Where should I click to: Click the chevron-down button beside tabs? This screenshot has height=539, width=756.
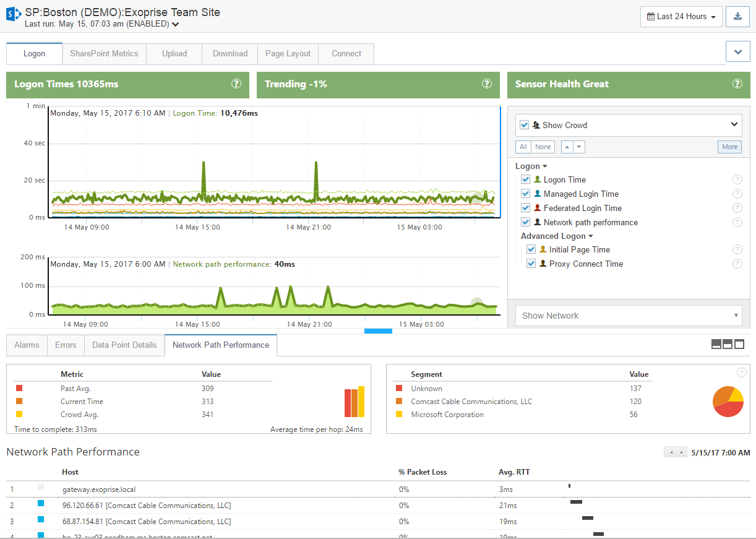coord(737,53)
